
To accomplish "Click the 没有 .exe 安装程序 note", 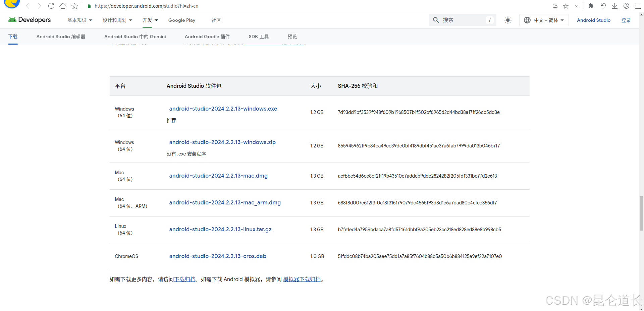I will coord(186,154).
